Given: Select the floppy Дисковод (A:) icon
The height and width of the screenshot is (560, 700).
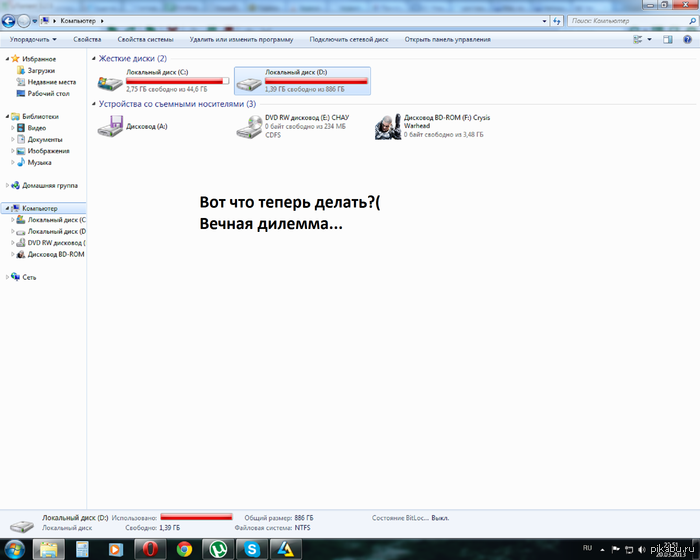Looking at the screenshot, I should tap(110, 127).
